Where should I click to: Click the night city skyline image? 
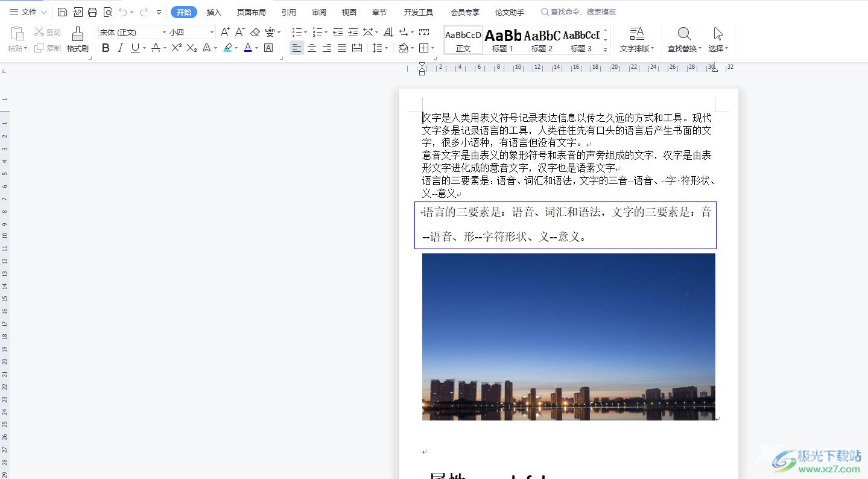click(569, 337)
